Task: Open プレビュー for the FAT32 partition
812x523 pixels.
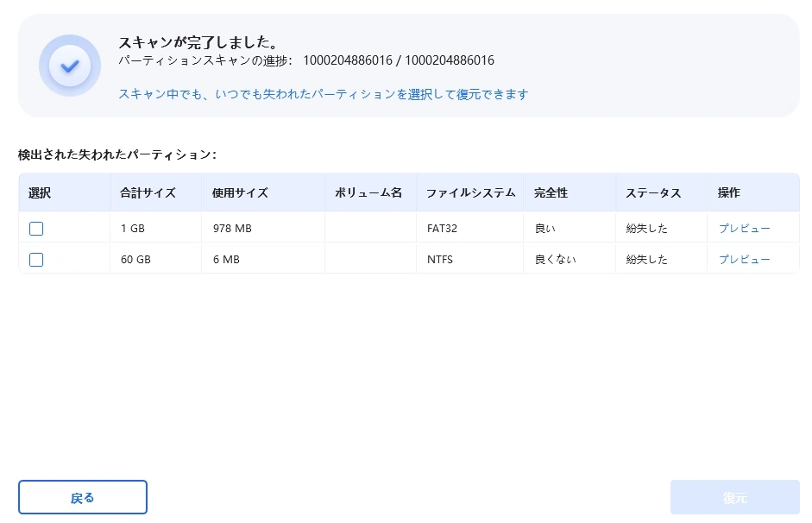Action: pos(744,229)
